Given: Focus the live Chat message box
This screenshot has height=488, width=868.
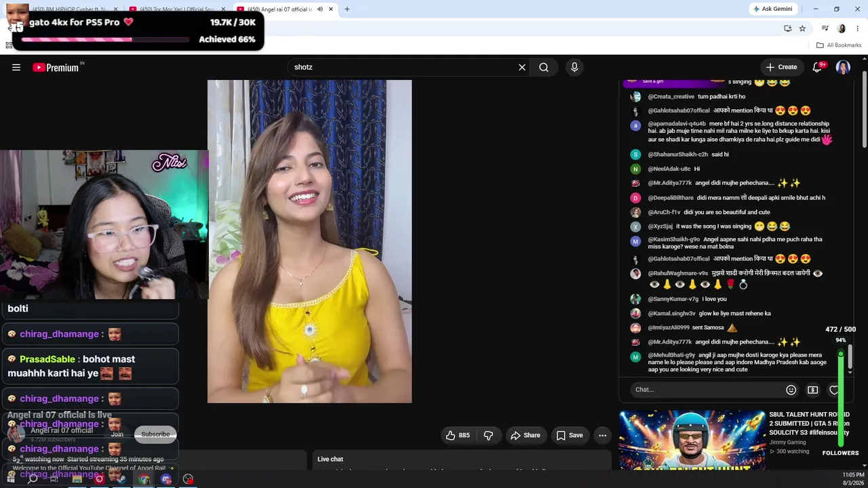Looking at the screenshot, I should (705, 390).
